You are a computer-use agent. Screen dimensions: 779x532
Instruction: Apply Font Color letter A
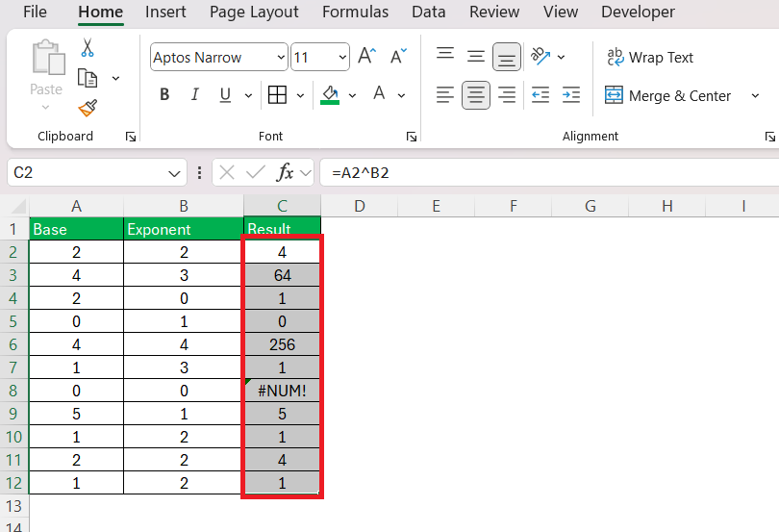379,93
